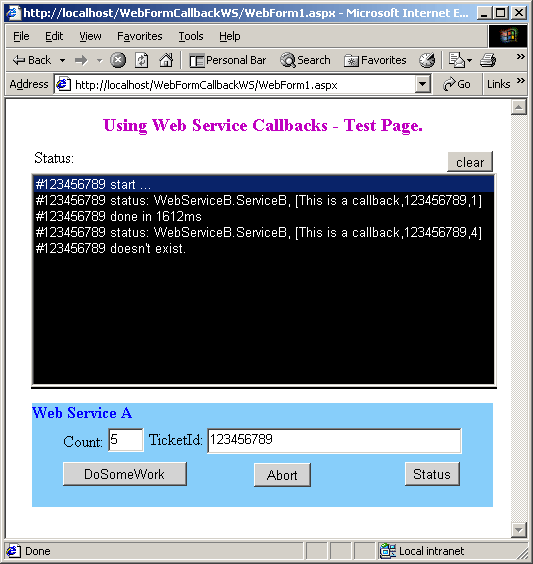Click the clear button
This screenshot has height=564, width=533.
pos(470,162)
